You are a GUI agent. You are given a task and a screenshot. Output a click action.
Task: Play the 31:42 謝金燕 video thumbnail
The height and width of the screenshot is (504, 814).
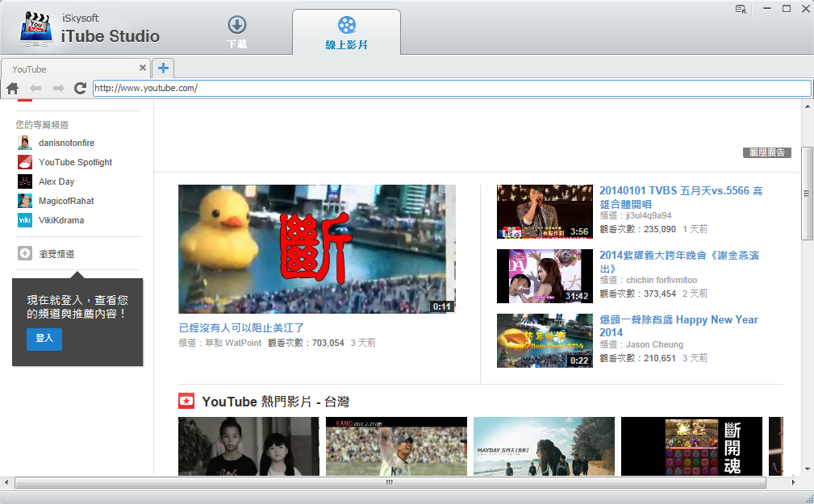545,276
